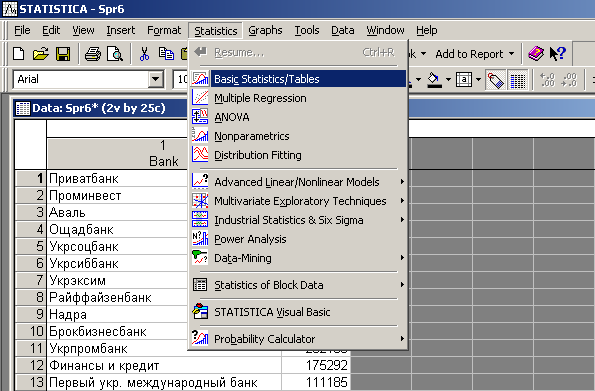Image resolution: width=595 pixels, height=391 pixels.
Task: Toggle the variable tag label icon
Action: [x=495, y=80]
